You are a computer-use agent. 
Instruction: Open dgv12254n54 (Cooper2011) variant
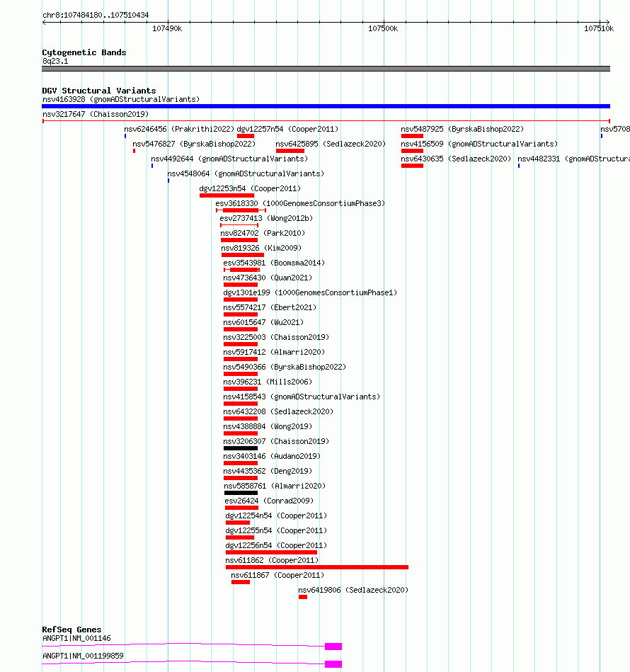(x=276, y=516)
